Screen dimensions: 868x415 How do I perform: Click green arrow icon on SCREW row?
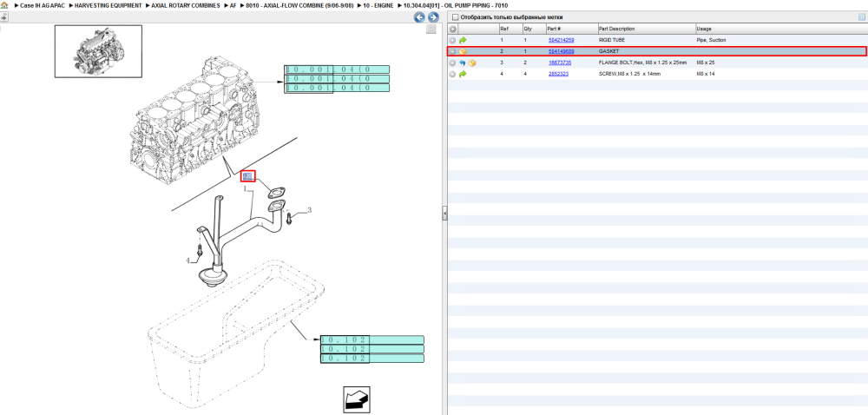point(463,74)
